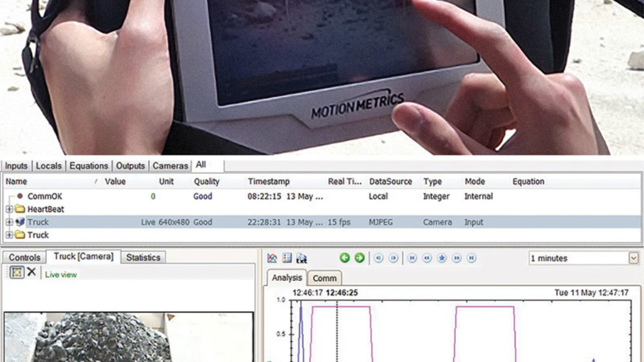Image resolution: width=644 pixels, height=362 pixels.
Task: Click the bottom Truck folder icon
Action: (20, 235)
